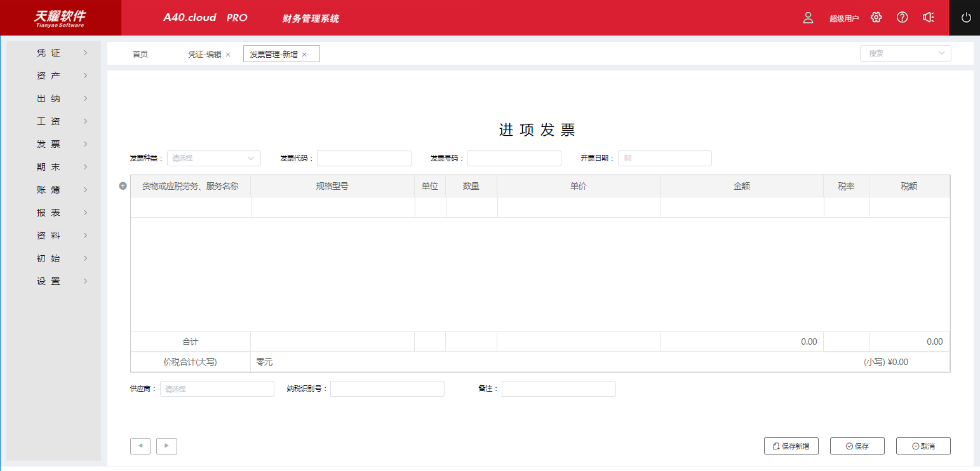Click the 取消 button

(923, 446)
